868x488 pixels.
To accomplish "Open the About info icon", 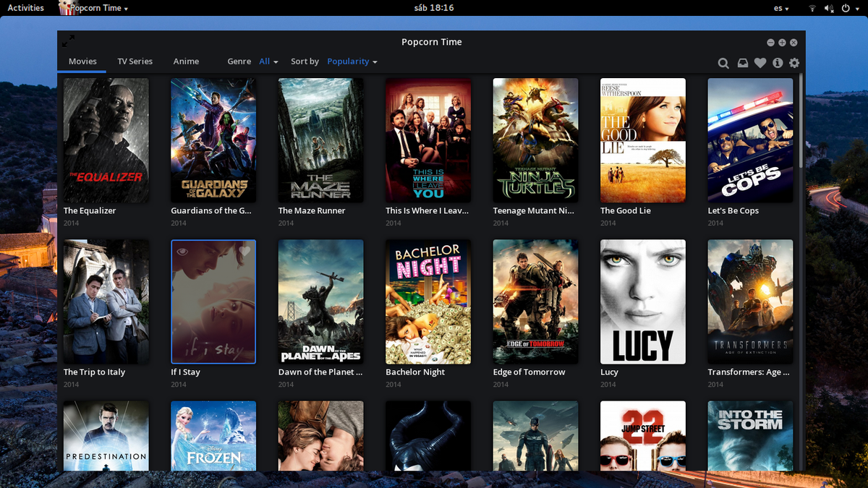I will 778,63.
